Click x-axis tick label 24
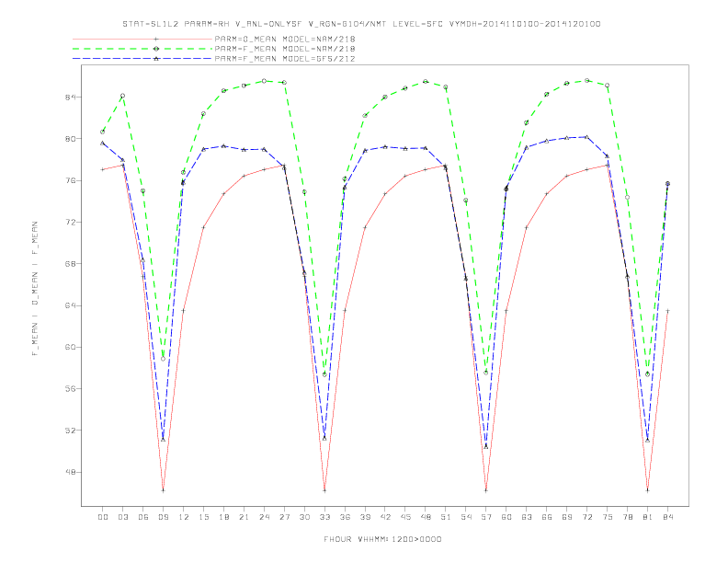 coord(264,517)
